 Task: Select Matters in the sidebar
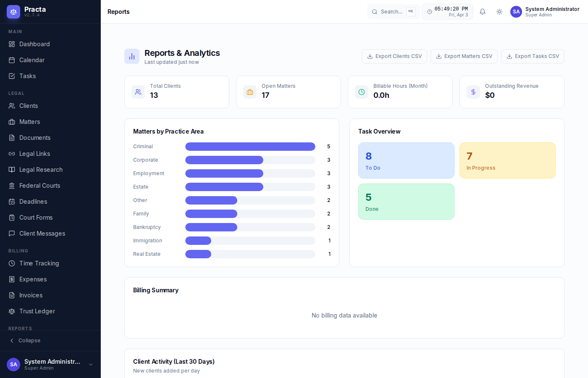pos(50,122)
